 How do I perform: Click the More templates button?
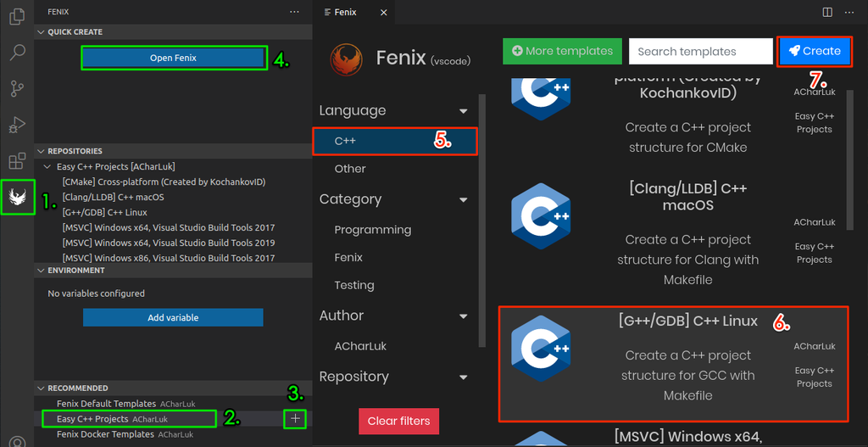coord(563,51)
